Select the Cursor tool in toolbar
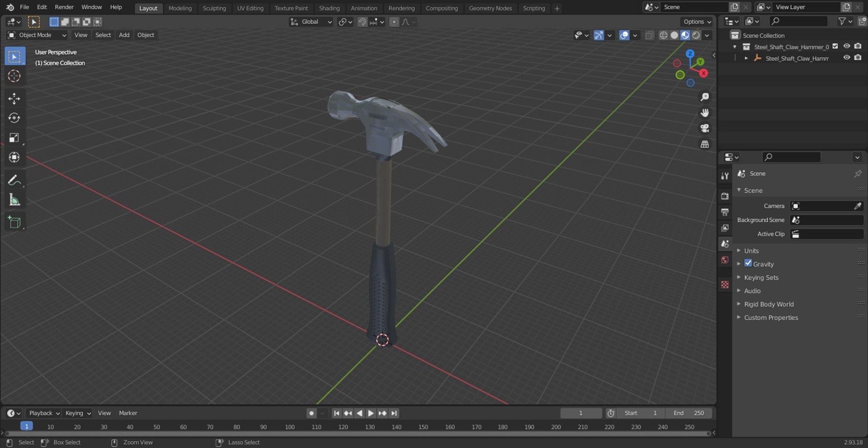The height and width of the screenshot is (448, 868). [14, 76]
